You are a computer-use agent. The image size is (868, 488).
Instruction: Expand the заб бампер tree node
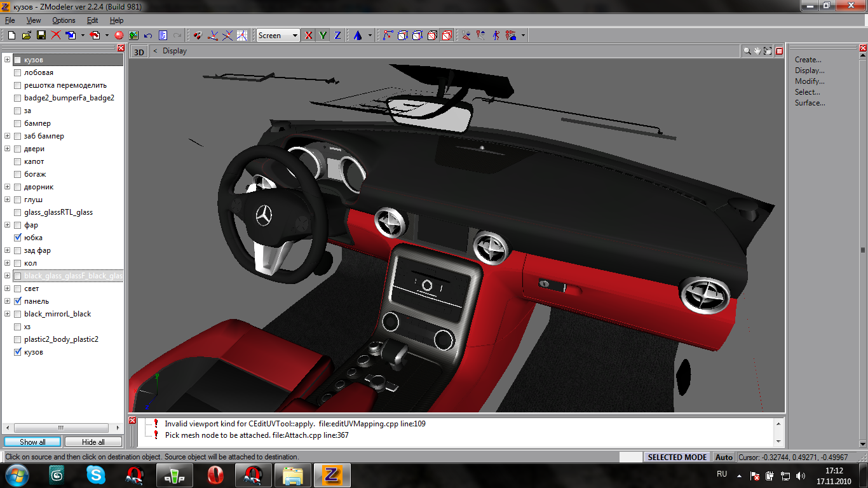click(8, 136)
